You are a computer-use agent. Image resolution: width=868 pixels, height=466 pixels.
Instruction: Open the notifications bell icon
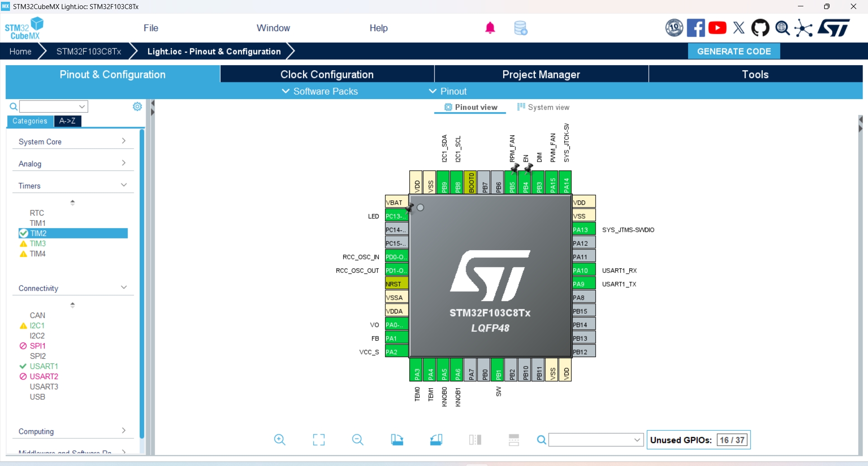pyautogui.click(x=490, y=28)
